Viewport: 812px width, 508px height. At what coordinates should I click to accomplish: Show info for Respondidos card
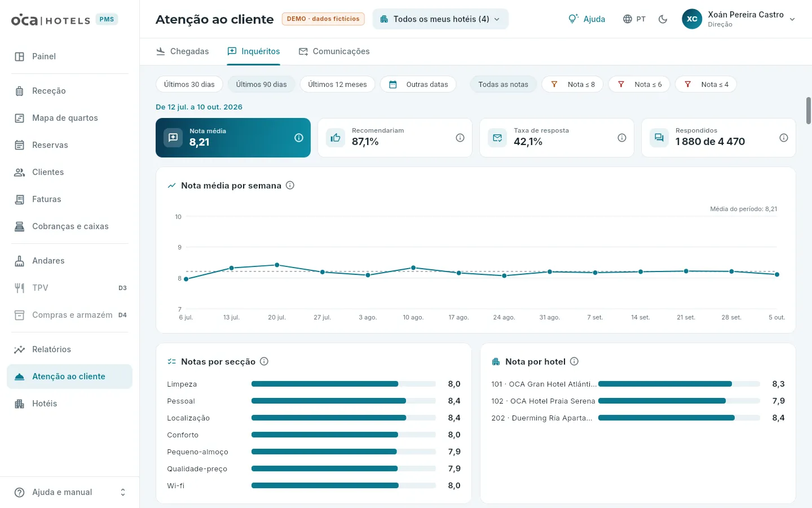(784, 138)
